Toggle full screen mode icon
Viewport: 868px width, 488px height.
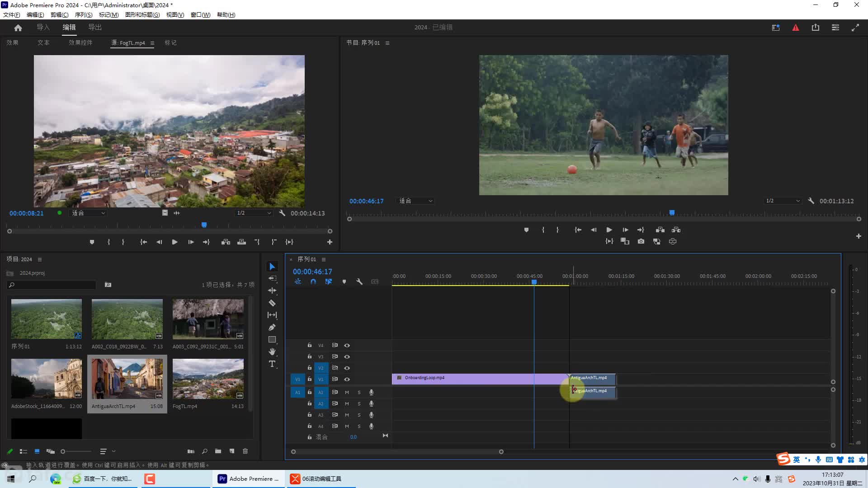(855, 28)
